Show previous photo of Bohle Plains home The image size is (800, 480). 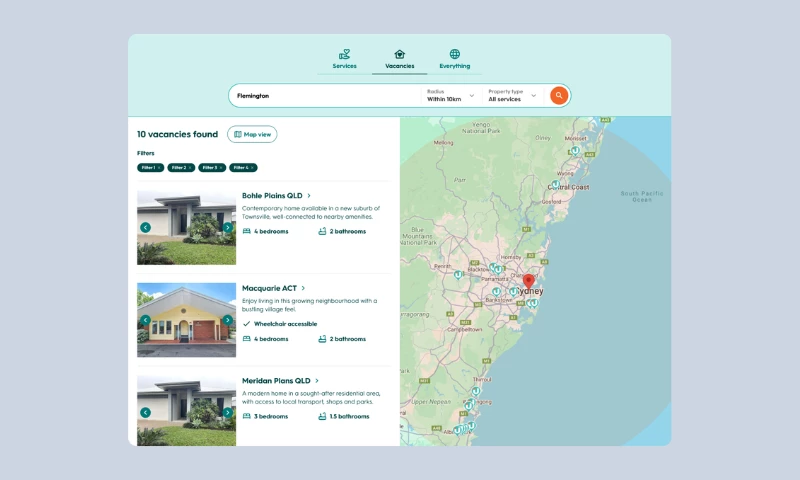click(x=145, y=227)
